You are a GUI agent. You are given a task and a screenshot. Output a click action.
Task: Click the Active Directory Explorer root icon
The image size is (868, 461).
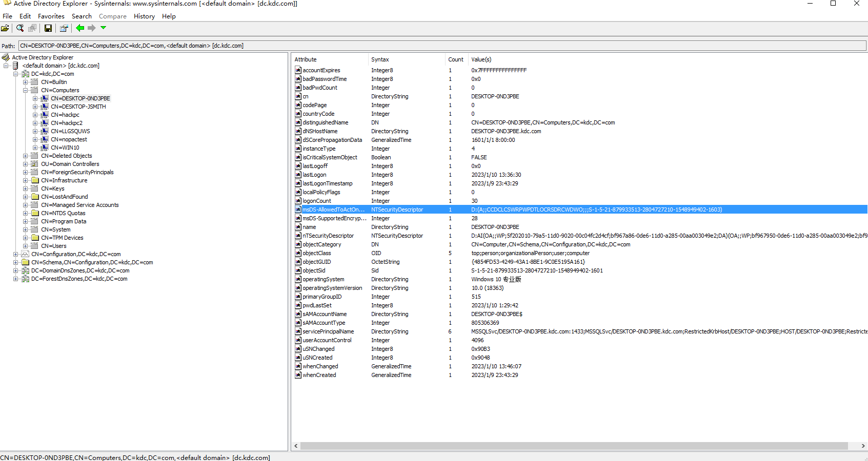coord(6,57)
